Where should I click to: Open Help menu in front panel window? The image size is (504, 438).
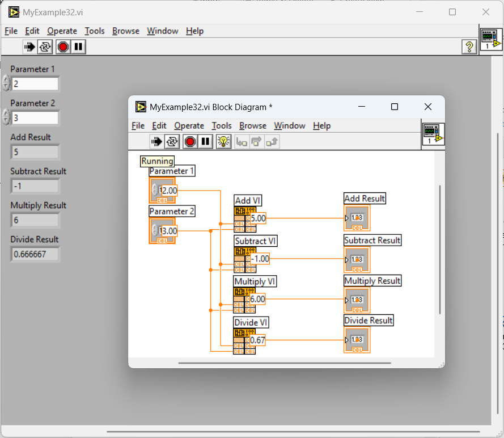tap(195, 31)
